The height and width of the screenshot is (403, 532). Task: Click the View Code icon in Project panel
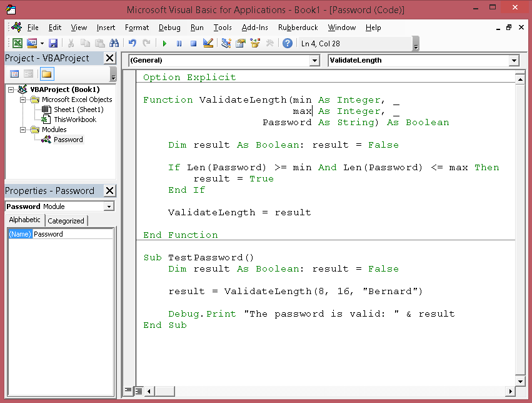click(x=14, y=74)
